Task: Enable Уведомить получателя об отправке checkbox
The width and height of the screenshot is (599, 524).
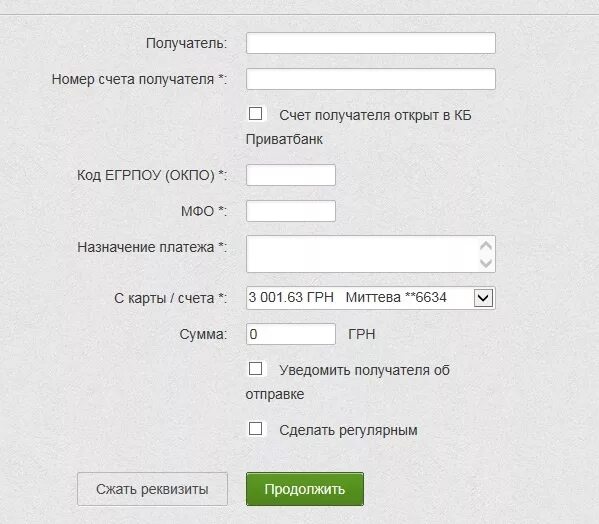Action: point(255,369)
